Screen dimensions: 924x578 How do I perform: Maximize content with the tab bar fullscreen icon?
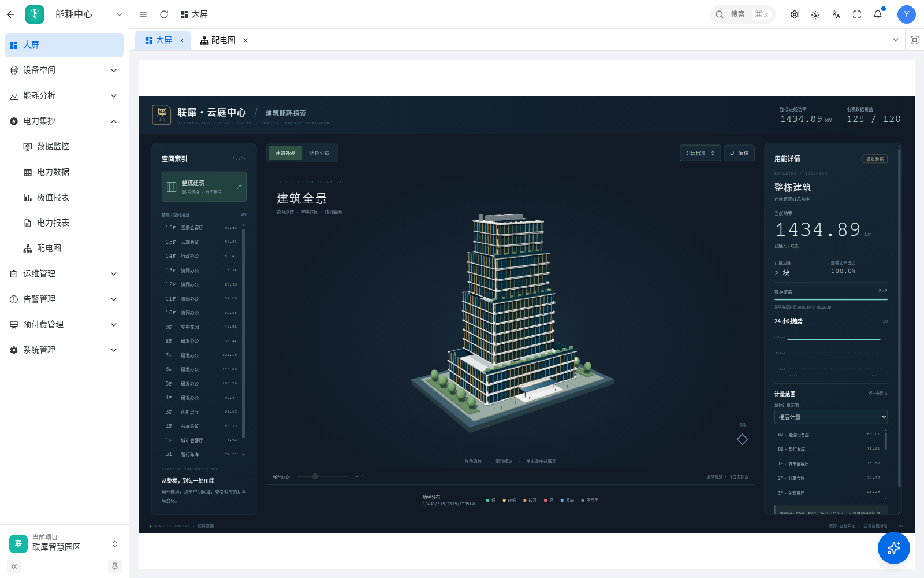(915, 40)
